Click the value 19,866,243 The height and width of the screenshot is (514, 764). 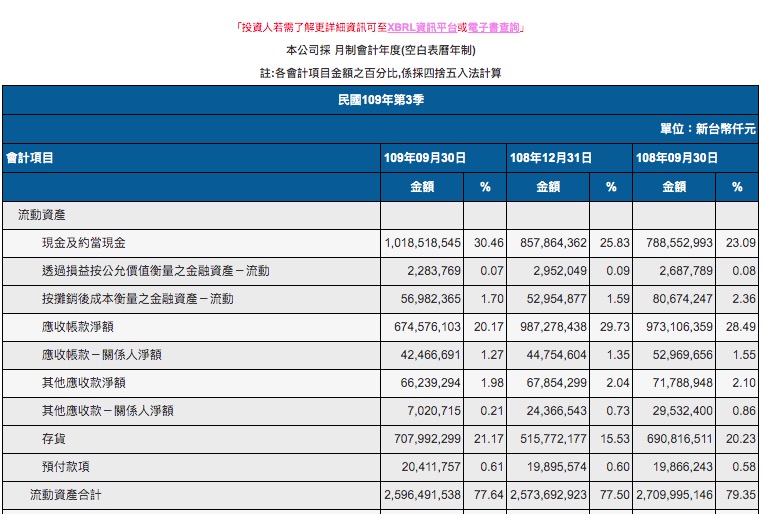coord(683,467)
